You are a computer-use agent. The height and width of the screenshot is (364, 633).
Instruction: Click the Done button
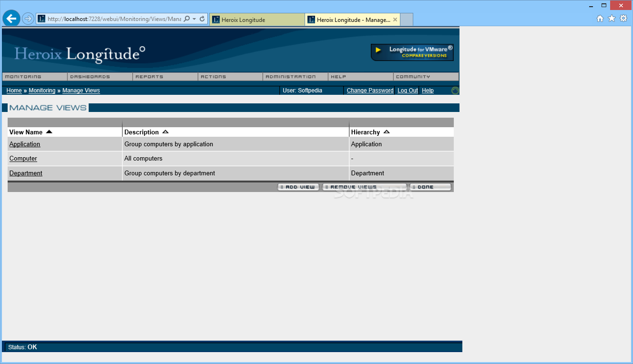tap(430, 187)
